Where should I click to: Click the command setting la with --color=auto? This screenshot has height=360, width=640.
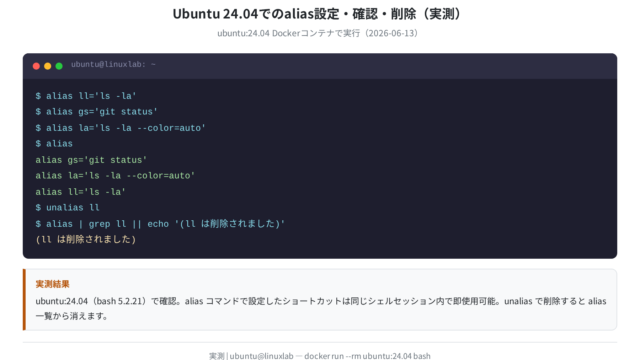pos(120,128)
